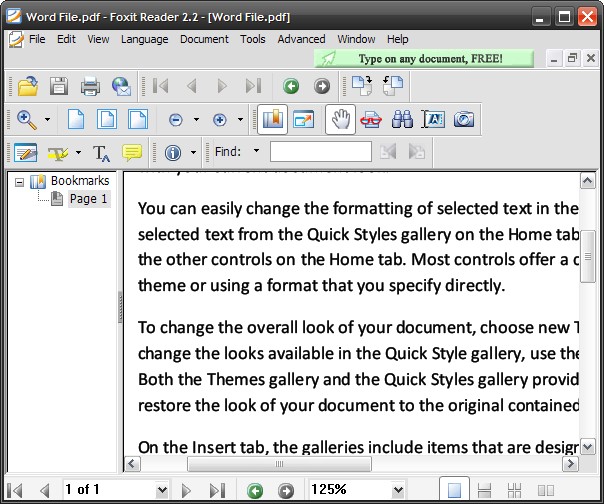
Task: Open the Language menu
Action: (144, 39)
